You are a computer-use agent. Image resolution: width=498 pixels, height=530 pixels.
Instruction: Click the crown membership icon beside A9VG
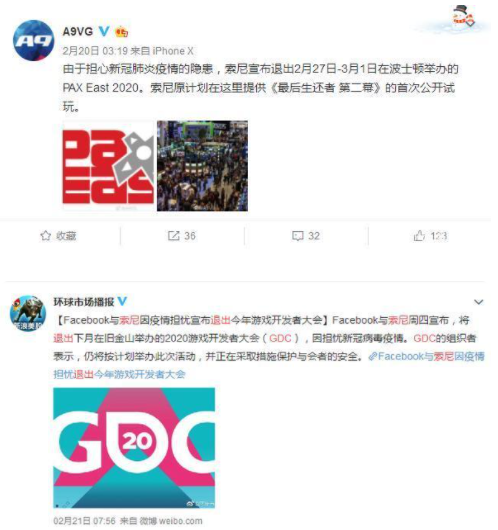tap(121, 32)
